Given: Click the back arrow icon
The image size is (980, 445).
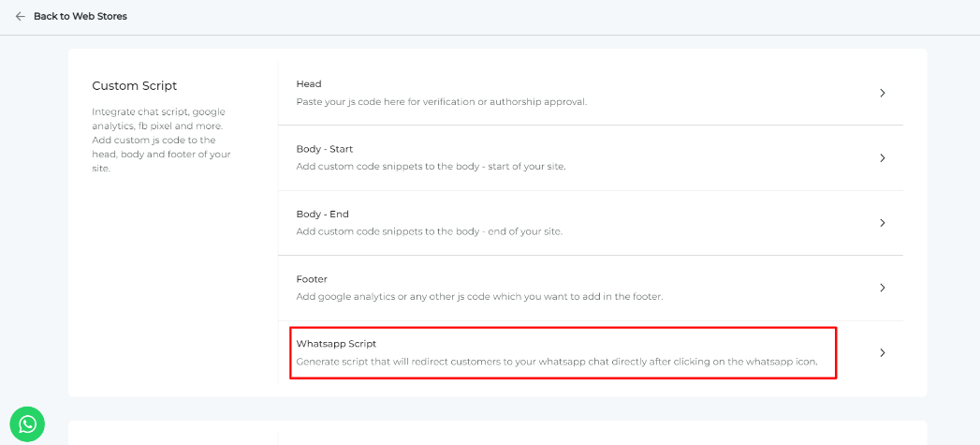Looking at the screenshot, I should click(x=20, y=16).
